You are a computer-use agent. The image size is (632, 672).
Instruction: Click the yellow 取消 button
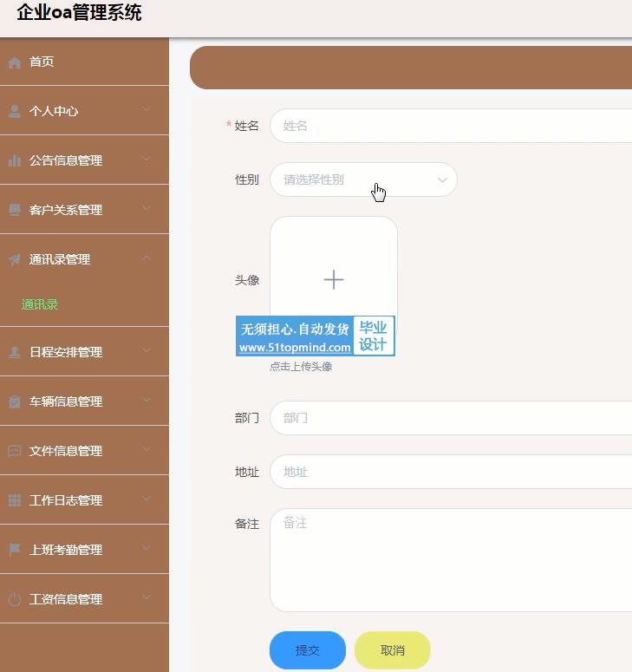coord(393,650)
